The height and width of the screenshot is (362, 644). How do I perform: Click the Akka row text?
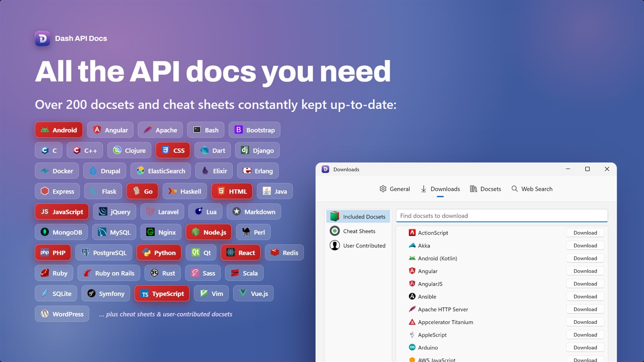pyautogui.click(x=424, y=246)
